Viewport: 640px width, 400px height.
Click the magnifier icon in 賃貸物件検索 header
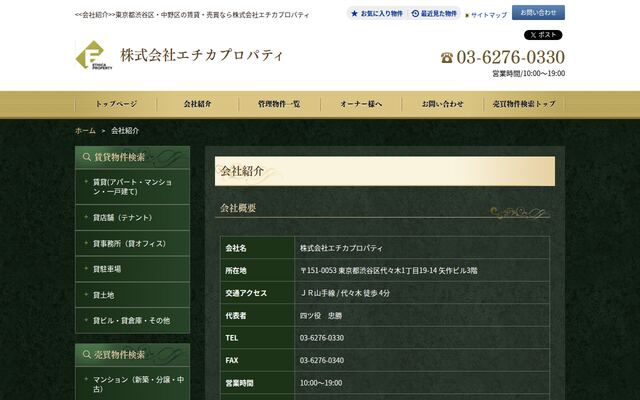coord(87,157)
